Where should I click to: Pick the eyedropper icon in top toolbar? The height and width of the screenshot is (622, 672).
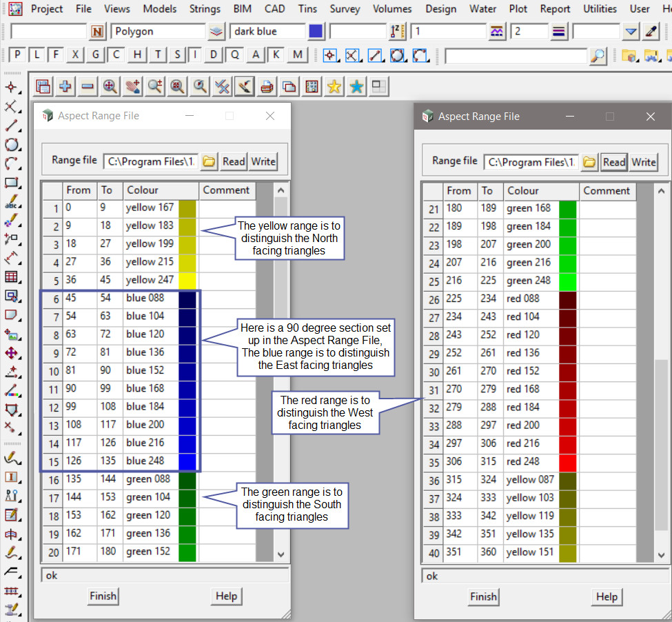pos(651,32)
